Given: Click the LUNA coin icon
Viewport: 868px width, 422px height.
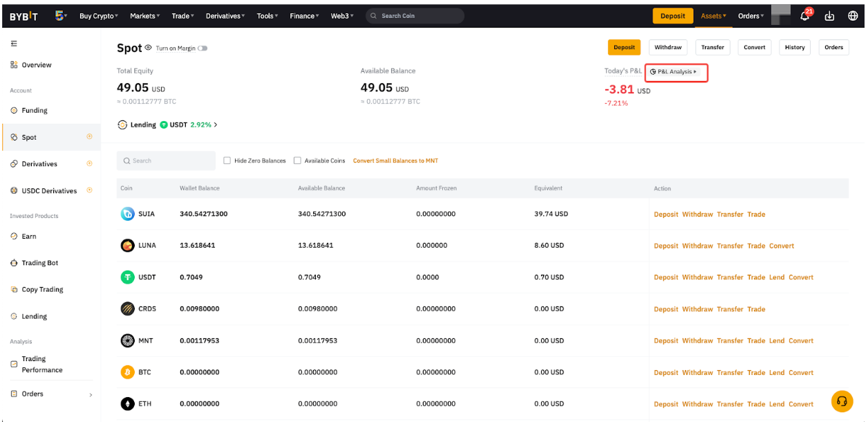Looking at the screenshot, I should click(128, 246).
